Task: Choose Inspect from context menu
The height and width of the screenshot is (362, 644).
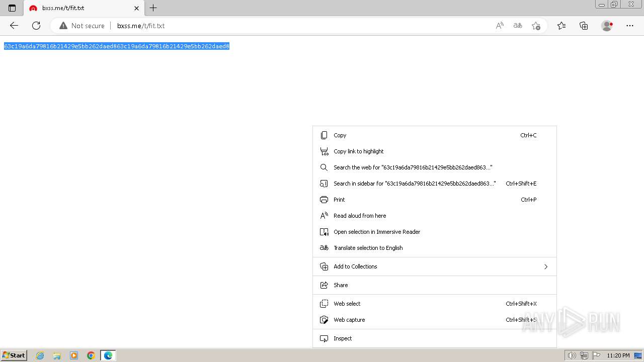Action: 435,338
